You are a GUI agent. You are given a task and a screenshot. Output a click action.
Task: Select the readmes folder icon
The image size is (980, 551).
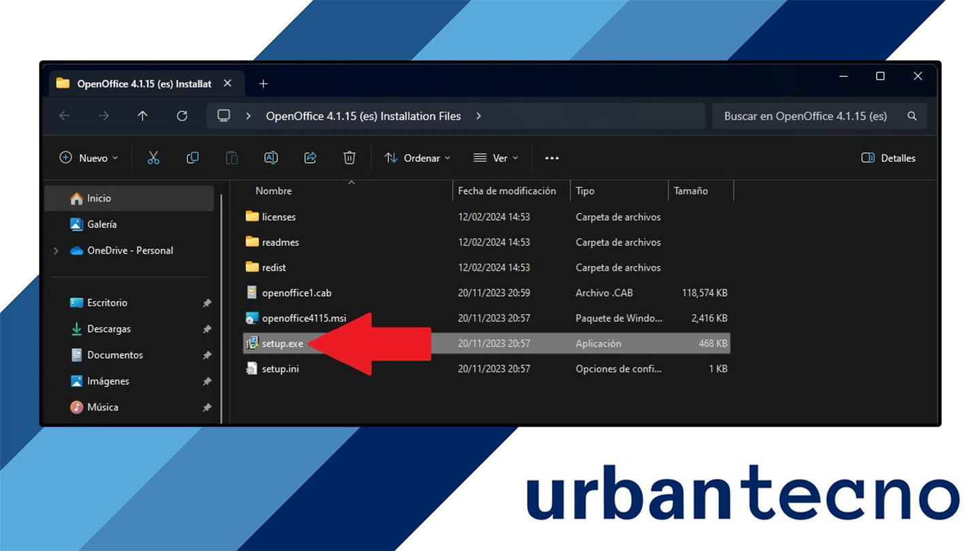pos(252,241)
